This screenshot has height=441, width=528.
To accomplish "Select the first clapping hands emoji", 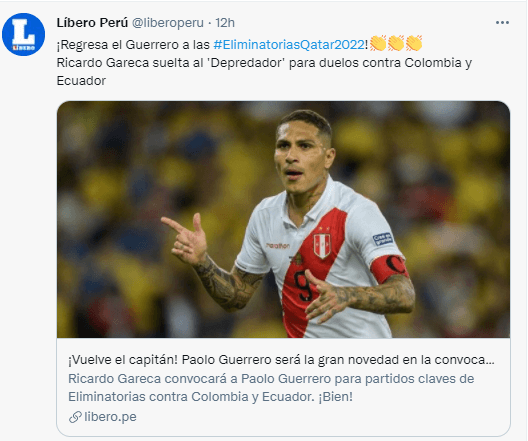I will [x=378, y=43].
